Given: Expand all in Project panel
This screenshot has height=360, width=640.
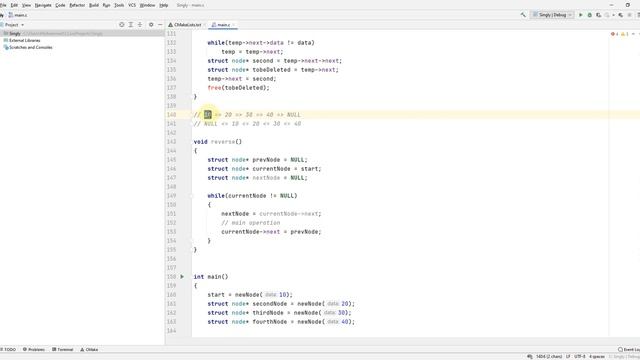Looking at the screenshot, I should click(x=131, y=25).
